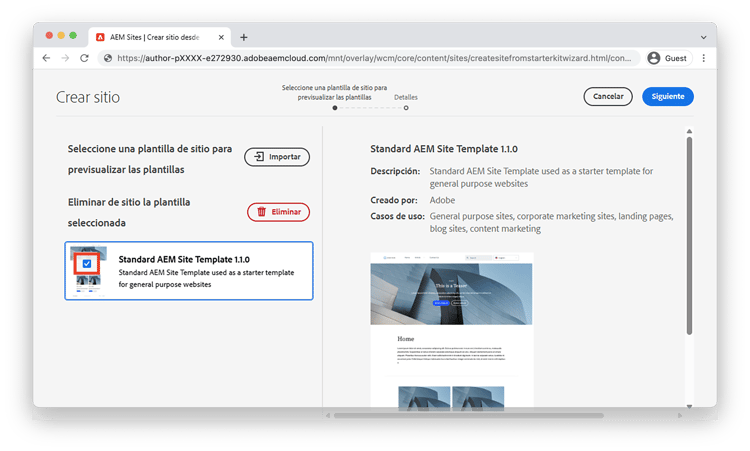Click the Importar button
The width and height of the screenshot is (750, 451).
pyautogui.click(x=277, y=157)
